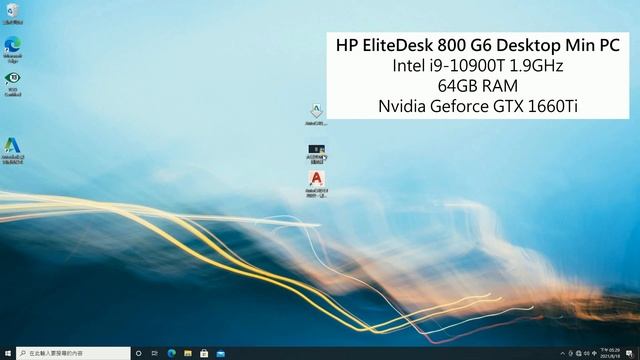
Task: Open Task View on the taskbar
Action: 155,353
